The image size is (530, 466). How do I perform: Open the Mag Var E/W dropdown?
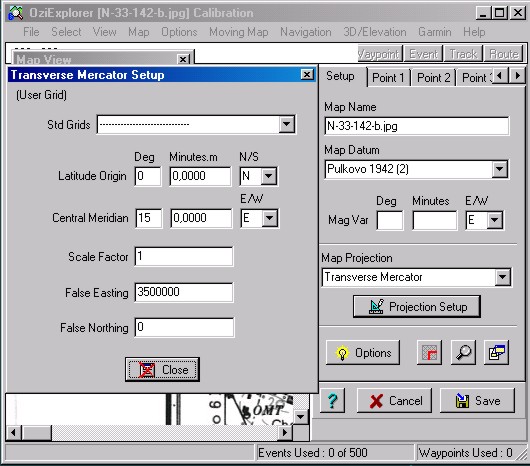coord(494,220)
